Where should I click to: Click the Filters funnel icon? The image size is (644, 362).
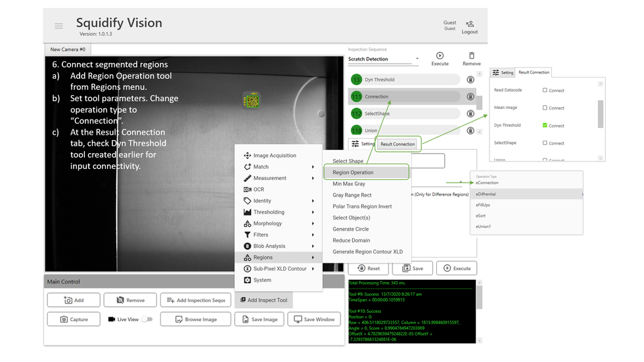(x=247, y=235)
